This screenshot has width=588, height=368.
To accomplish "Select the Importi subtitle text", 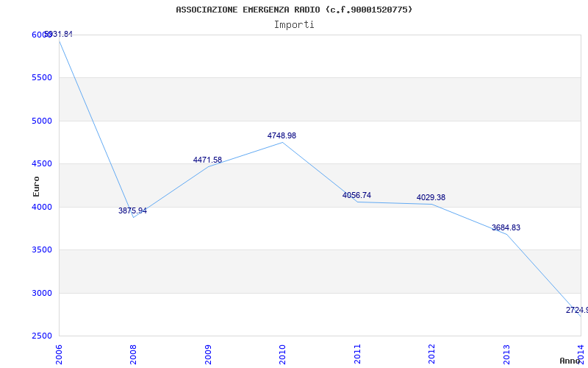I will (x=294, y=25).
